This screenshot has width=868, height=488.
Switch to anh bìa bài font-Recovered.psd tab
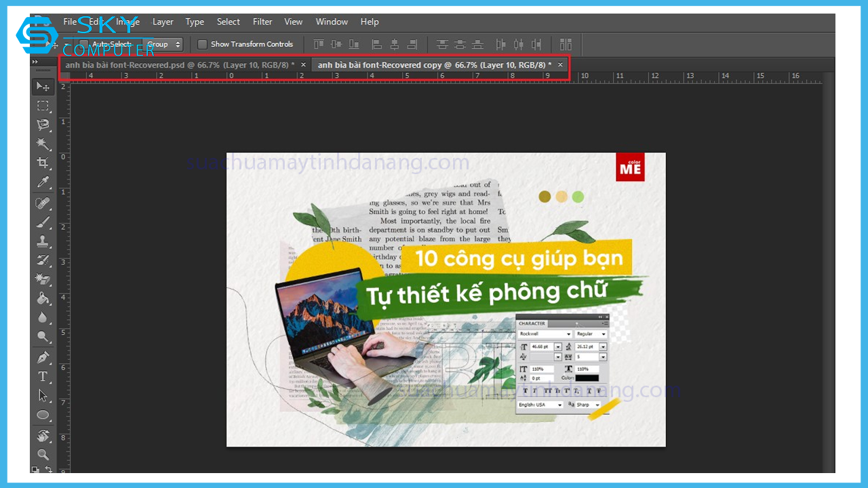[180, 65]
